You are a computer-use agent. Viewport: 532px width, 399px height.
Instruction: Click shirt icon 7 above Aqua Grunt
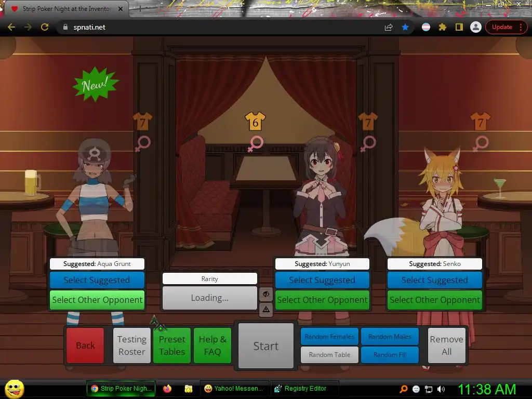pyautogui.click(x=142, y=122)
